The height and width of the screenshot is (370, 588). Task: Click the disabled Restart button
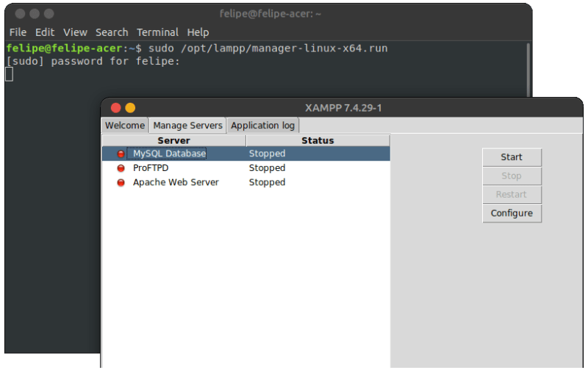point(512,195)
